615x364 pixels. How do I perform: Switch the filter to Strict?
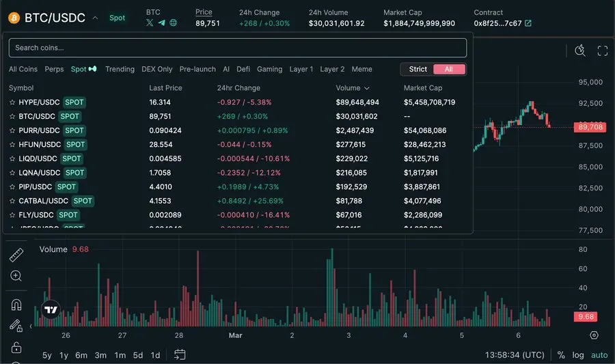click(x=418, y=69)
